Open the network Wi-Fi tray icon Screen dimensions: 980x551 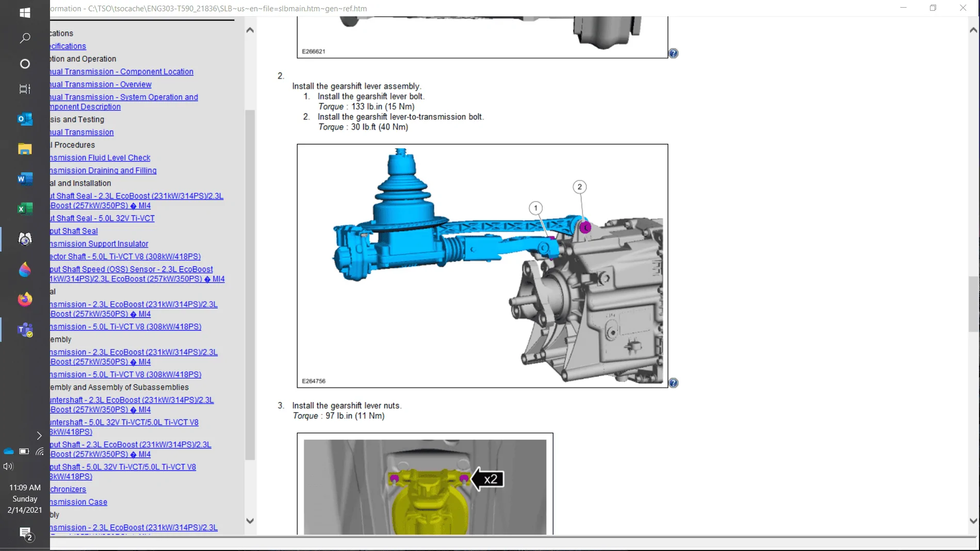[40, 452]
